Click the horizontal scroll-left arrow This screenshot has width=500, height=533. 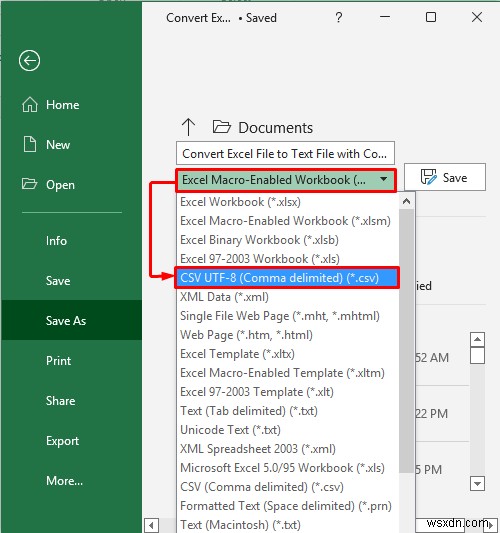pos(151,525)
